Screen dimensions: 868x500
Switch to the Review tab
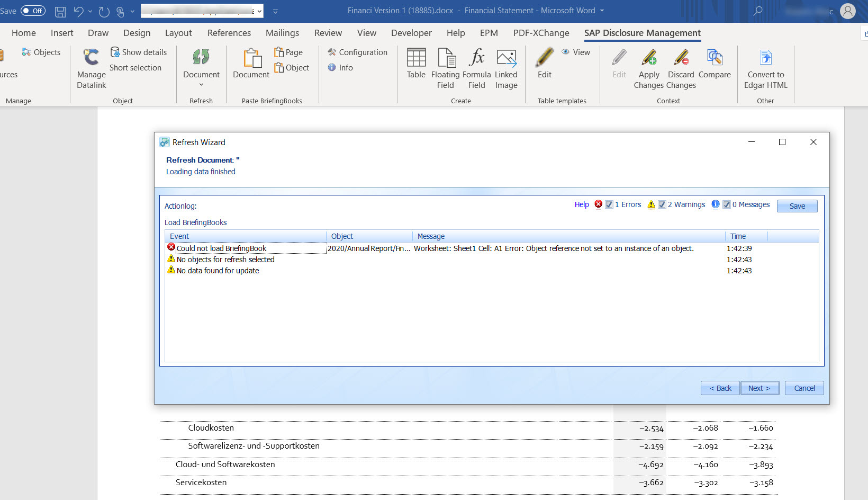(328, 33)
